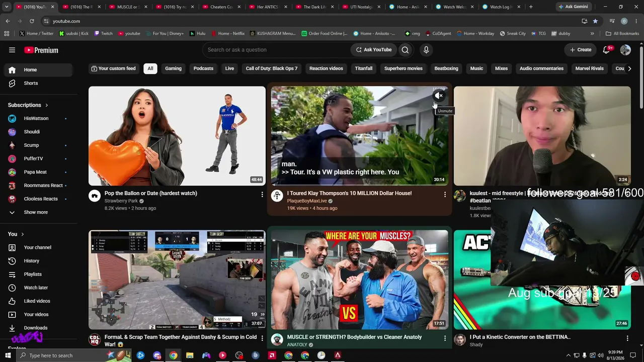The width and height of the screenshot is (644, 362).
Task: Open Liked videos in sidebar
Action: [38, 301]
